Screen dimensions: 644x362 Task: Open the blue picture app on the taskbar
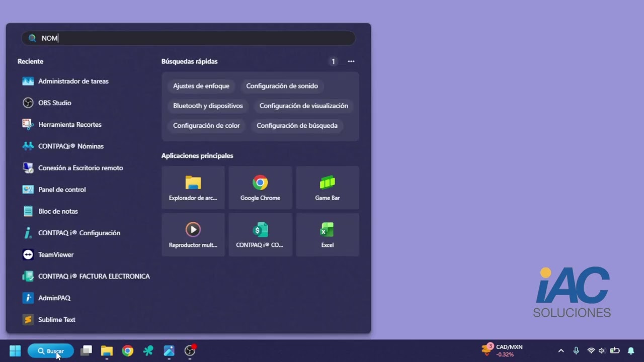click(x=169, y=351)
